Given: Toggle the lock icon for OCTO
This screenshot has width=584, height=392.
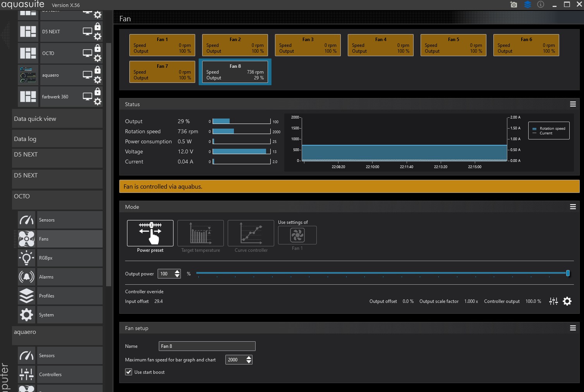Looking at the screenshot, I should point(98,48).
